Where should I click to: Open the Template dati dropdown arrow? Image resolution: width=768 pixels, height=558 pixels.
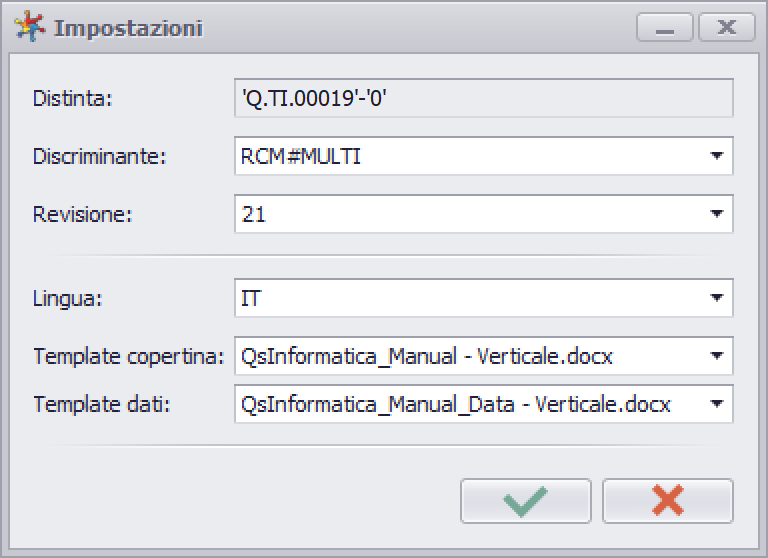(x=717, y=404)
